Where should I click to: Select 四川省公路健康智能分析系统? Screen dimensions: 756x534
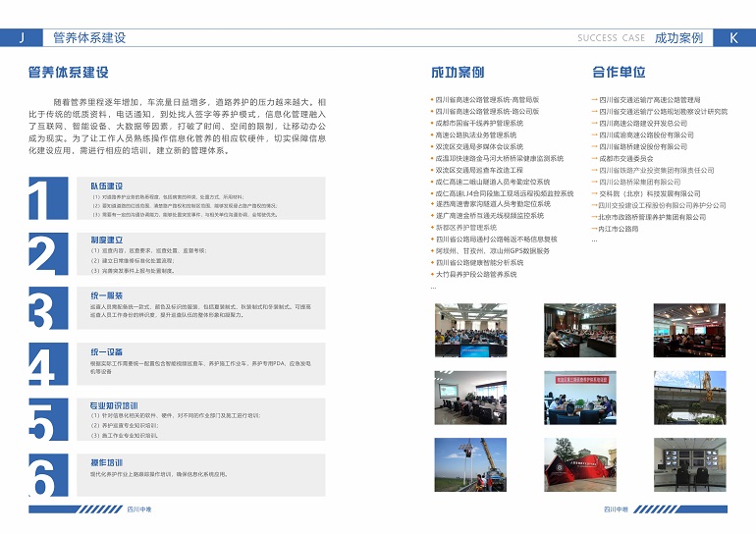point(480,263)
